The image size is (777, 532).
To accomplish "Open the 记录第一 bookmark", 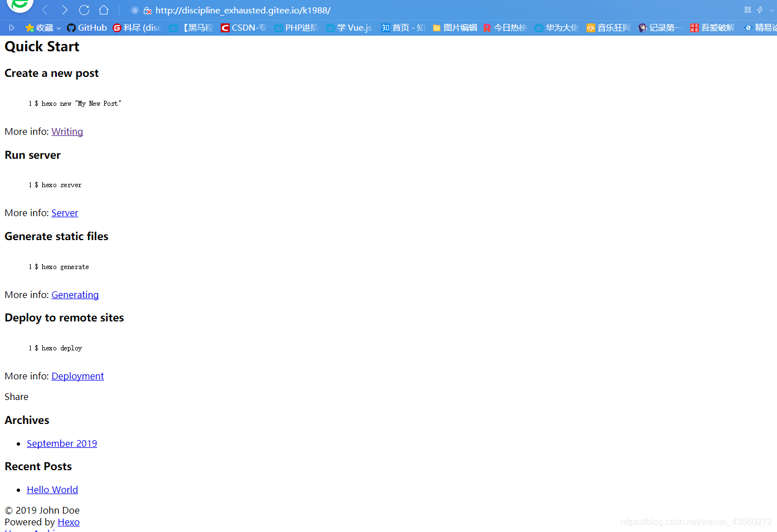I will coord(660,27).
